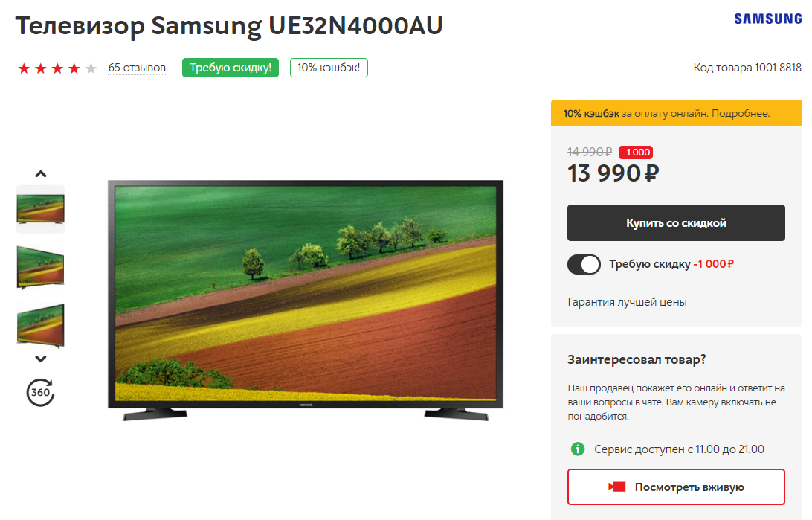Click the green info icon near service hours
This screenshot has width=812, height=520.
(x=578, y=449)
